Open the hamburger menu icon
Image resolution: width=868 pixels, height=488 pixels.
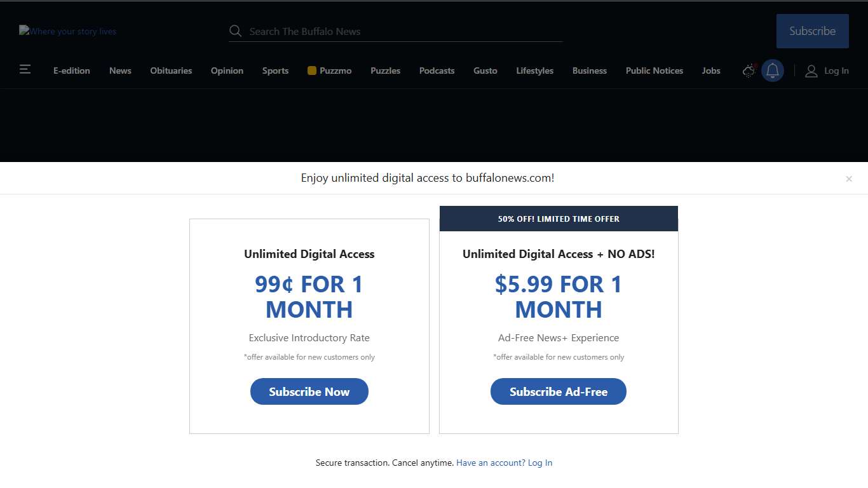[x=25, y=69]
